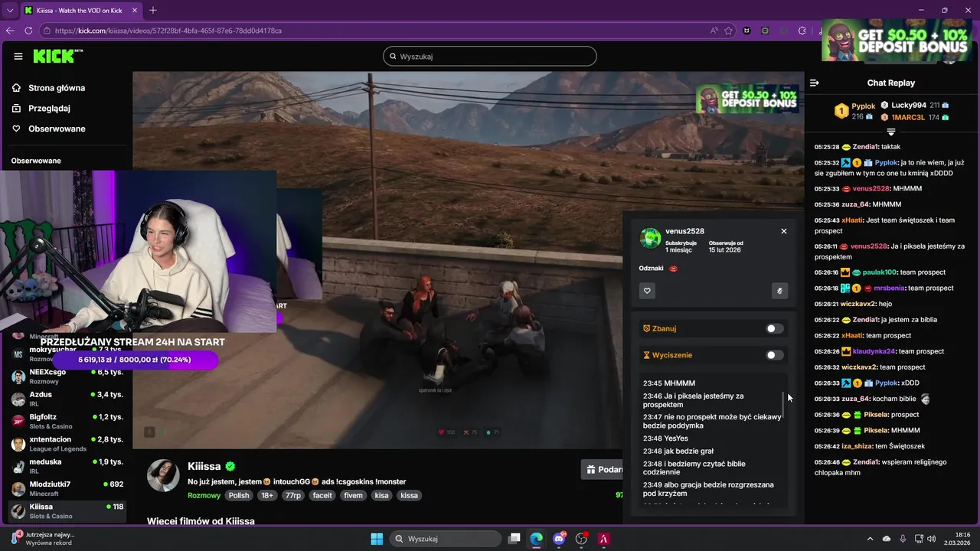
Task: Show hidden system tray icons
Action: tap(871, 539)
